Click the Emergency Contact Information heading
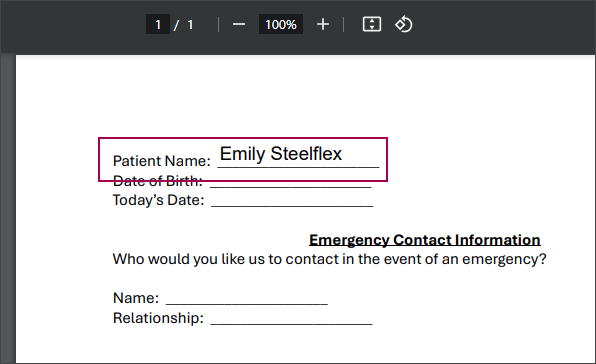This screenshot has height=364, width=596. click(425, 240)
